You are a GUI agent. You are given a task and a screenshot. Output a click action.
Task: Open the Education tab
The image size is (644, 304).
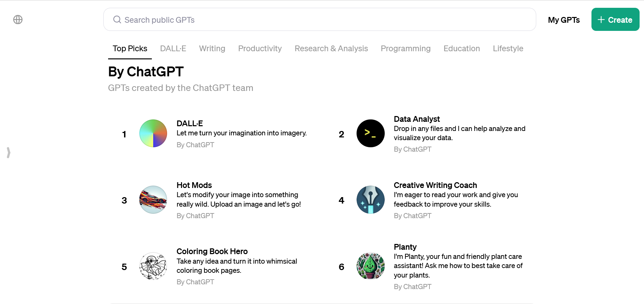(462, 49)
